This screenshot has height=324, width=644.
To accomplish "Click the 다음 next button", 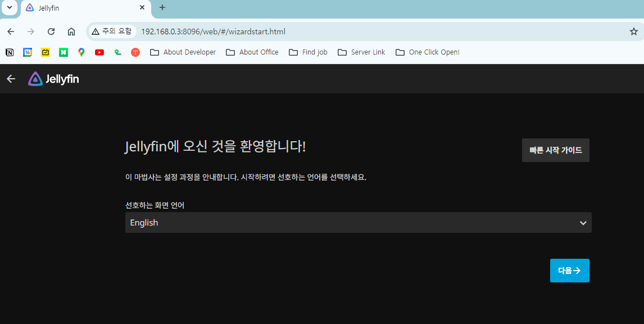I will coord(570,271).
